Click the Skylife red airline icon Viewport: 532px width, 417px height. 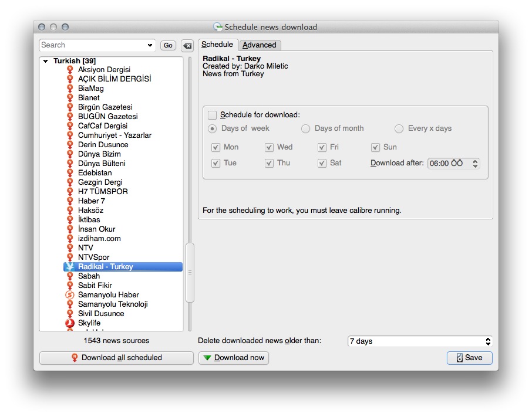(x=69, y=323)
